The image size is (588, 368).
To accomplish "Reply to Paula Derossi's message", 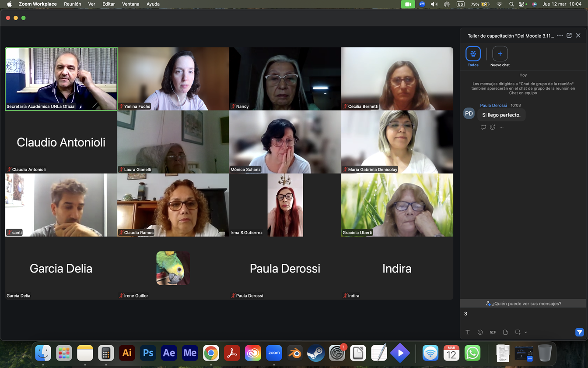I will point(483,127).
